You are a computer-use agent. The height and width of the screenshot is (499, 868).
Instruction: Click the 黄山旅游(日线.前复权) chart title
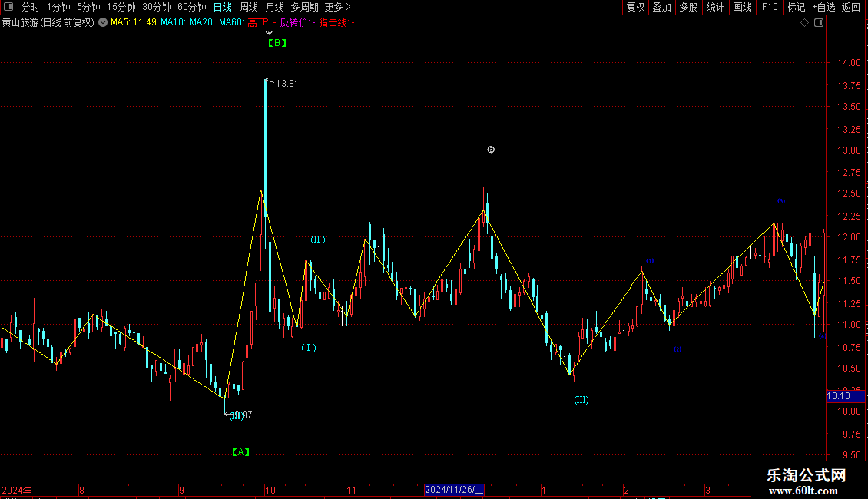click(48, 23)
